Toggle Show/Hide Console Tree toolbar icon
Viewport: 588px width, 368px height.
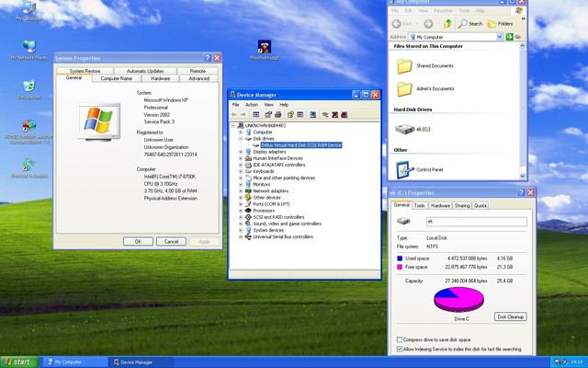[x=255, y=114]
